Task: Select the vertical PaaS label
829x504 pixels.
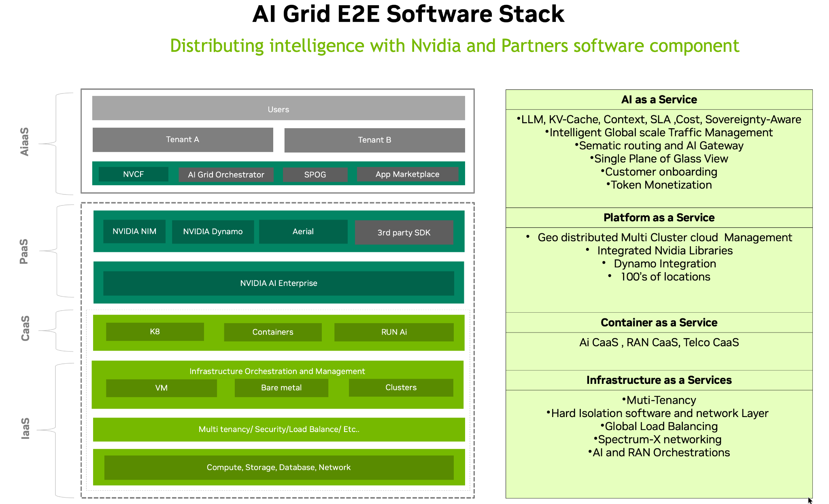Action: coord(24,251)
